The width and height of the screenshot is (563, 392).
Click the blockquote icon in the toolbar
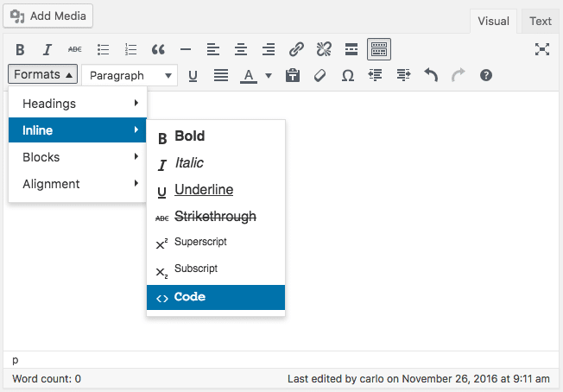point(158,49)
